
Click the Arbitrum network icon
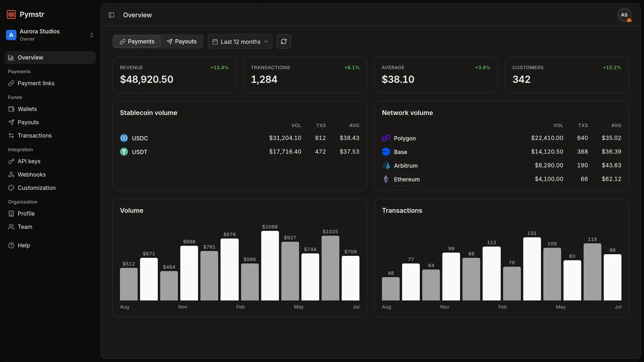(386, 165)
